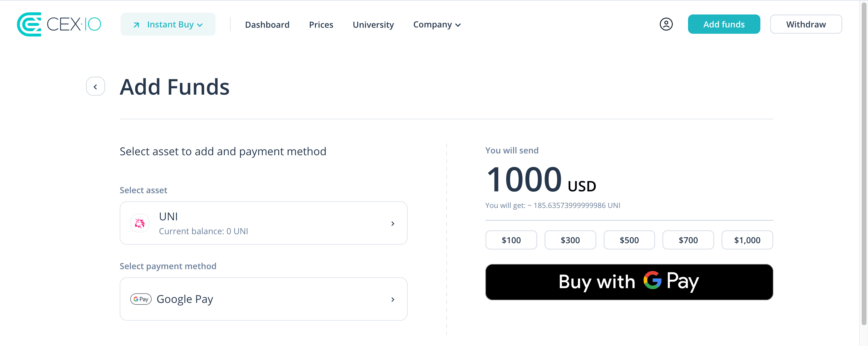
Task: Go to the Prices page
Action: pos(321,25)
